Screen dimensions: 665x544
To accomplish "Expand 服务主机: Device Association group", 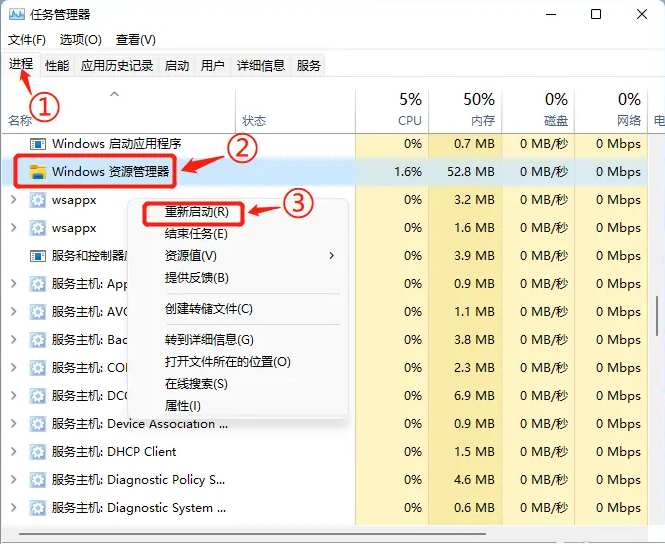I will tap(14, 424).
